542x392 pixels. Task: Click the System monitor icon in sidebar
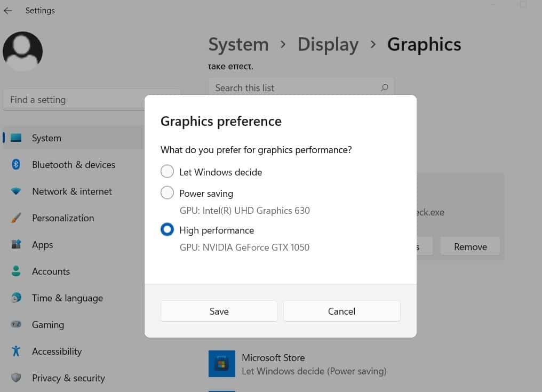pyautogui.click(x=16, y=138)
